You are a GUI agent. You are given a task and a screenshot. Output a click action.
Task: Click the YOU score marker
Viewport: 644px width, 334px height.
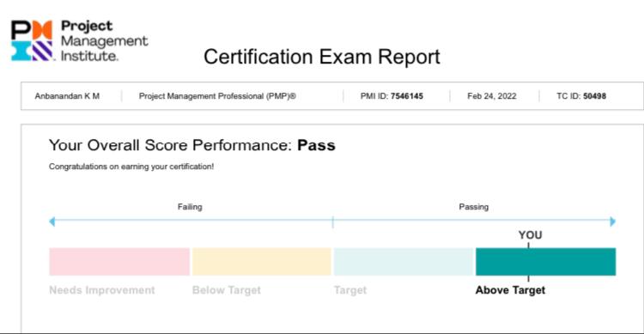530,235
